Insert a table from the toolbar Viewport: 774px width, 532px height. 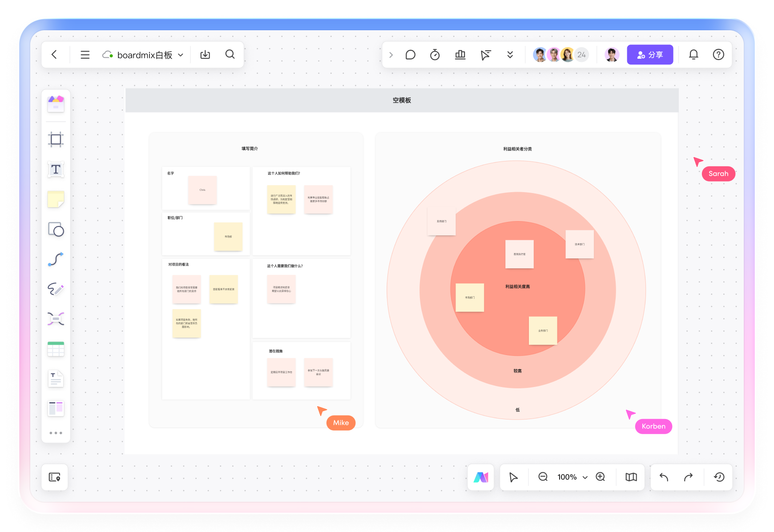tap(56, 349)
